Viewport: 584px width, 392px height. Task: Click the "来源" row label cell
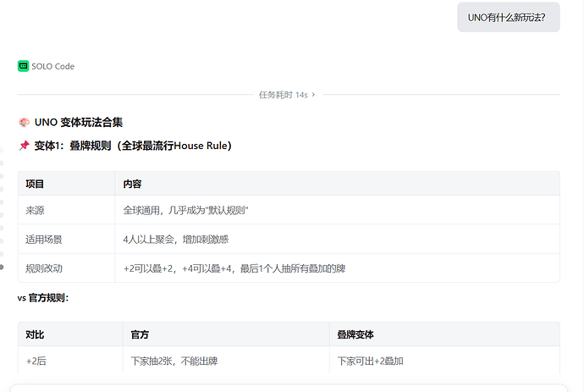[66, 210]
